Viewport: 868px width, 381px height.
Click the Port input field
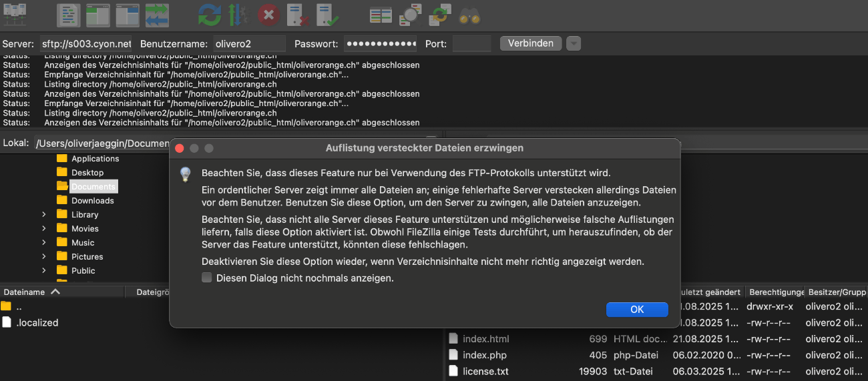click(x=472, y=43)
